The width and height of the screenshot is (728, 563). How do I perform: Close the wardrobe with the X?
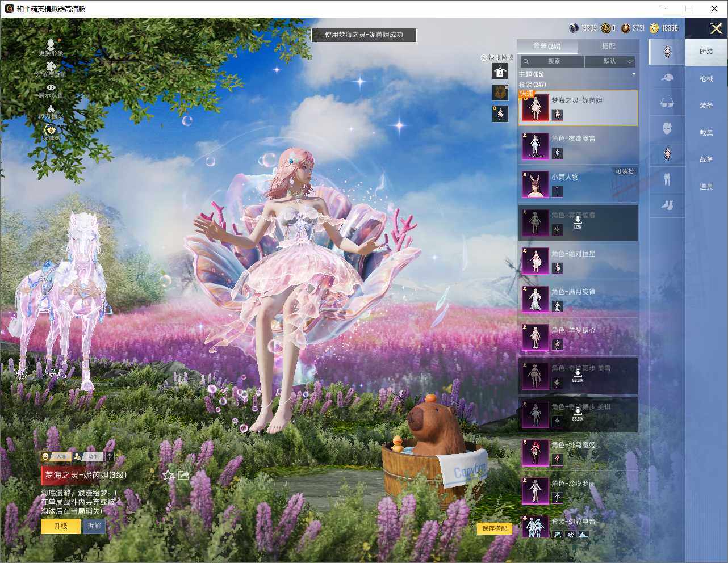click(x=716, y=28)
